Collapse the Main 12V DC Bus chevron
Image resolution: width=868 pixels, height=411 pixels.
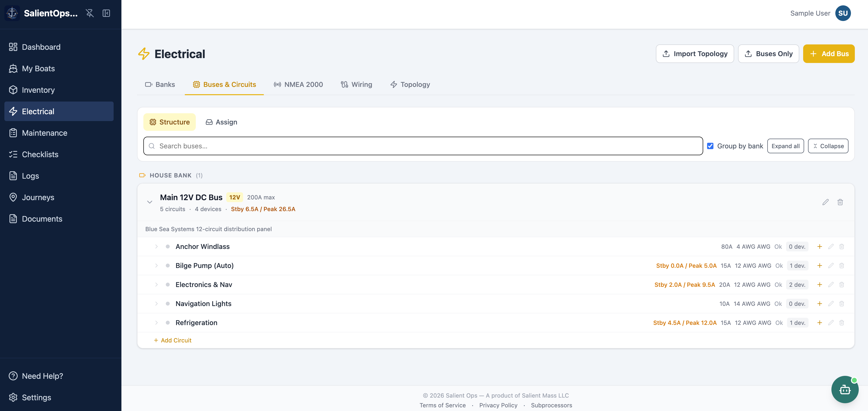pyautogui.click(x=150, y=202)
